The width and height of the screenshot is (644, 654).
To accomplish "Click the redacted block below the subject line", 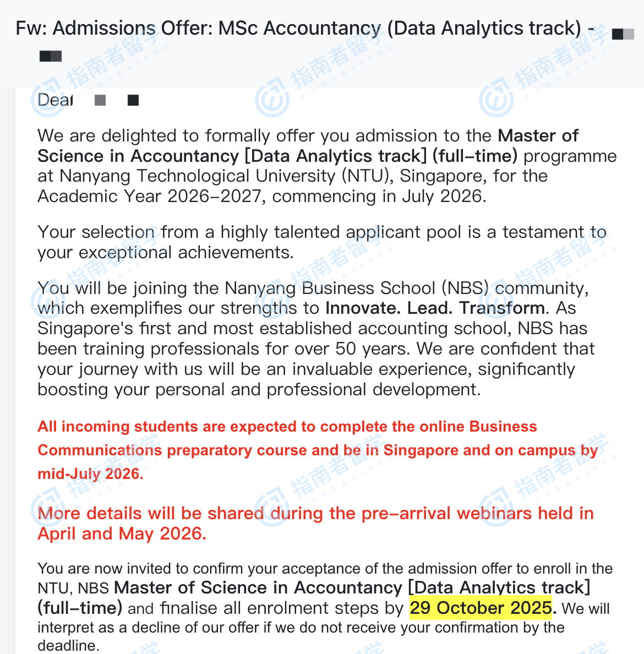I will click(51, 56).
